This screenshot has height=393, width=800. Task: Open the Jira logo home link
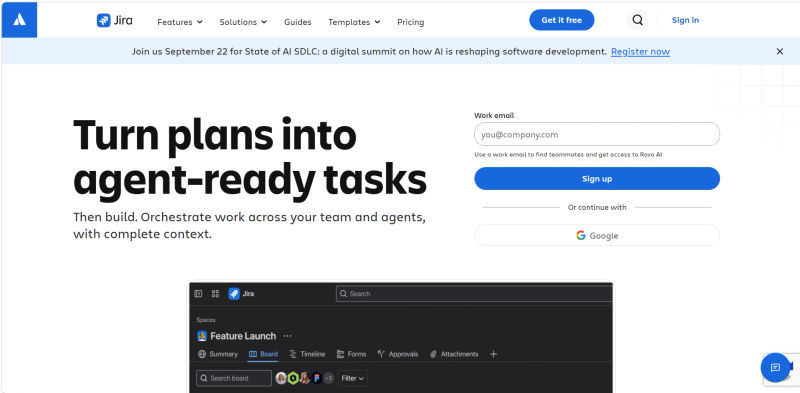(x=115, y=20)
